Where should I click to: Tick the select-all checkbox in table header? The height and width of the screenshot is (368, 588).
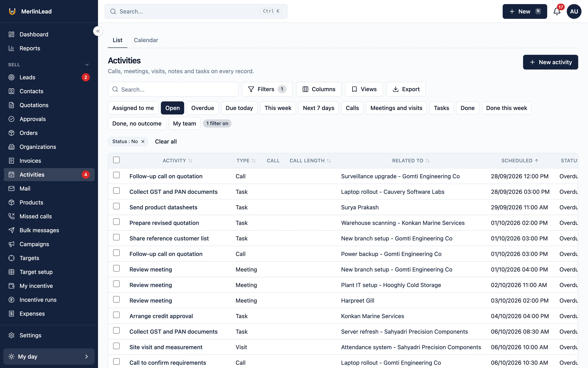(116, 160)
